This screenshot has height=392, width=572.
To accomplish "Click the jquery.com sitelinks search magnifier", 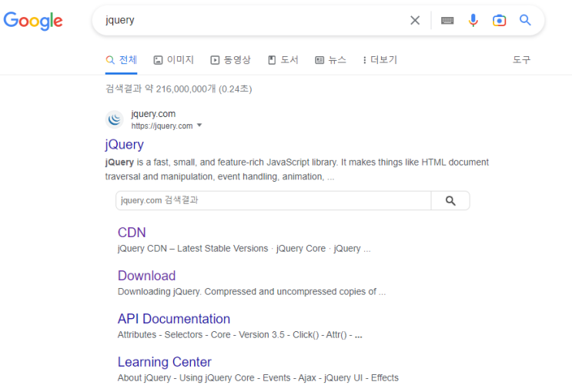I will [450, 200].
